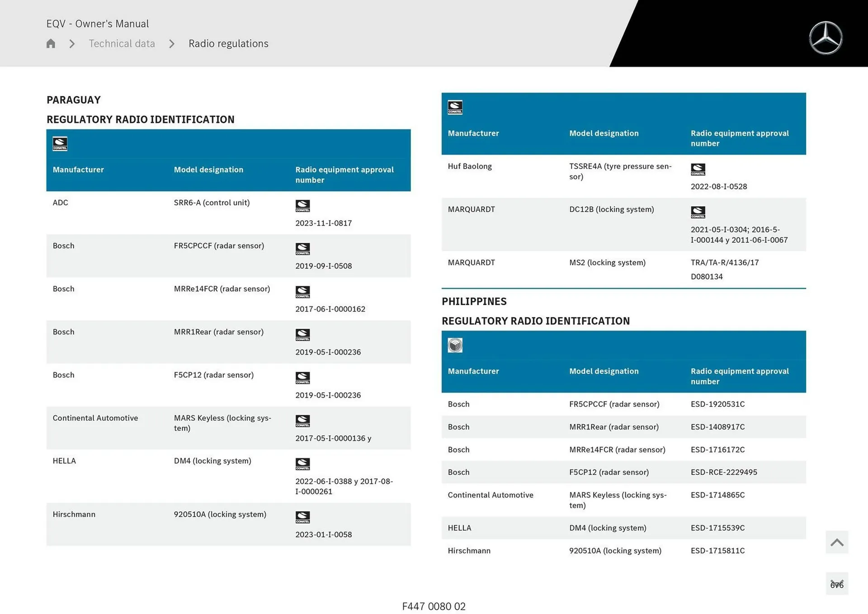Image resolution: width=868 pixels, height=614 pixels.
Task: Click Philippines regulator logo in table header
Action: pos(455,345)
